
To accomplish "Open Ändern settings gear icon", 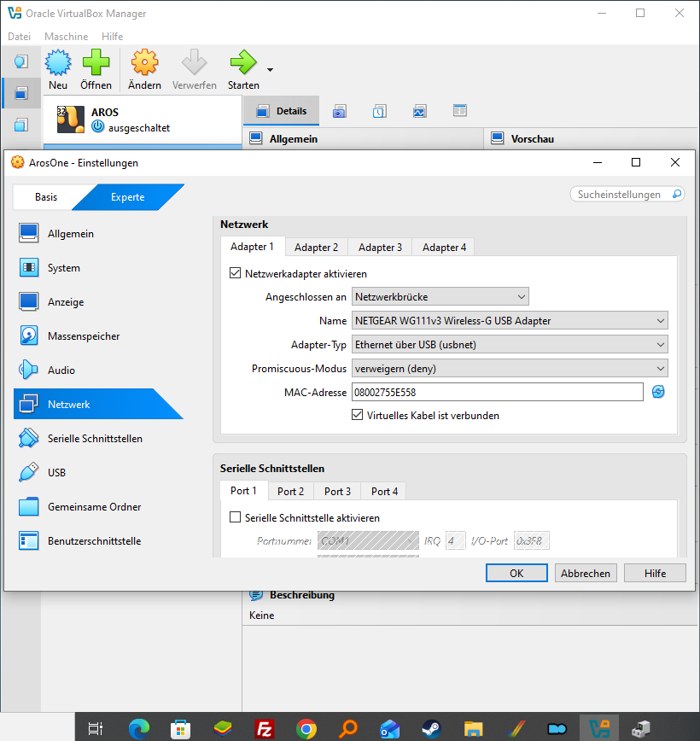I will (x=144, y=63).
